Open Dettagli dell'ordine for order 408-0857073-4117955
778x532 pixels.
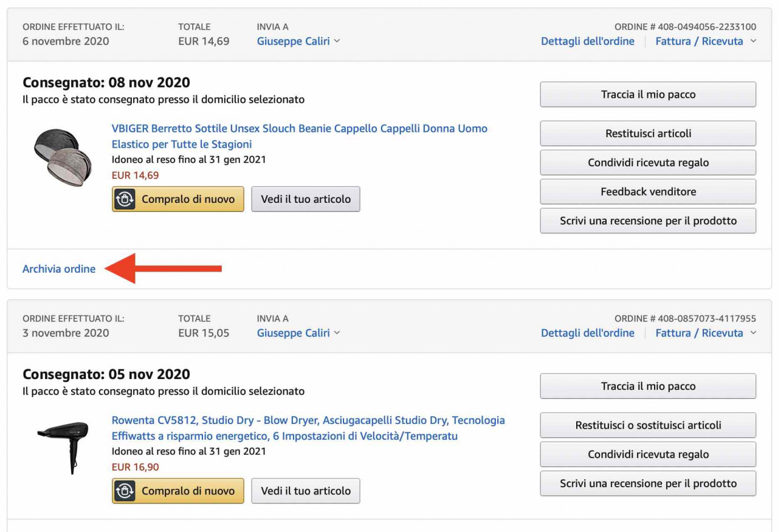pyautogui.click(x=588, y=333)
